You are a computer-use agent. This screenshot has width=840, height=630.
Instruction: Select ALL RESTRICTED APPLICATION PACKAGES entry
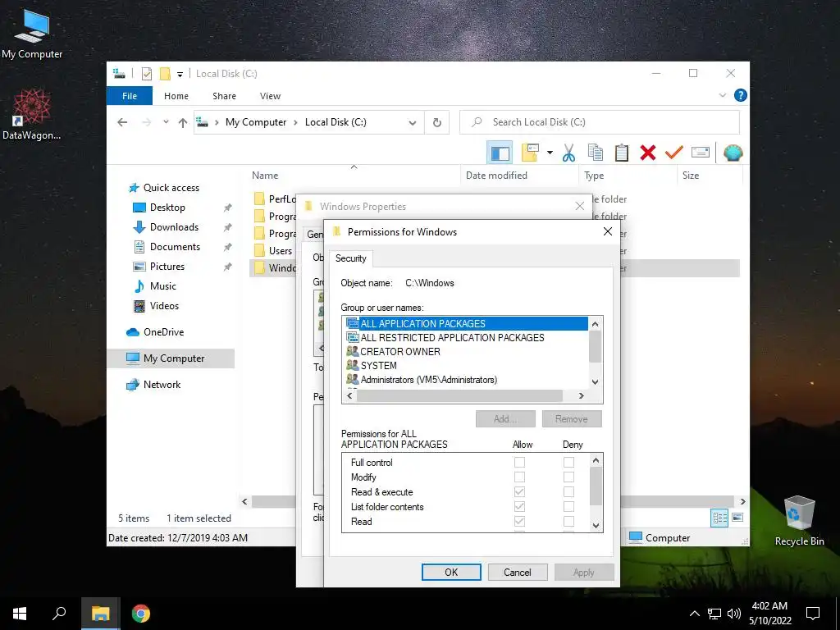click(452, 337)
